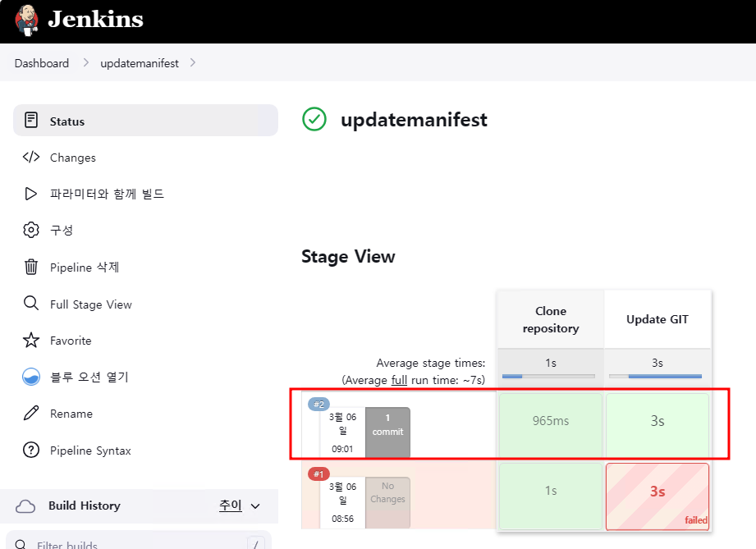This screenshot has height=549, width=756.
Task: Click the green success check icon
Action: point(314,119)
